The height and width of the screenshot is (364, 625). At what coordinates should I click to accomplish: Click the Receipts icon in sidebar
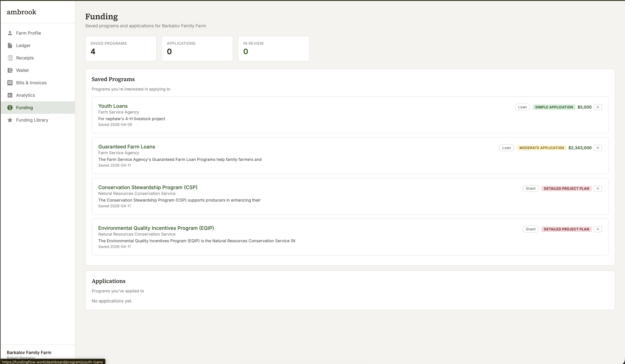coord(10,58)
